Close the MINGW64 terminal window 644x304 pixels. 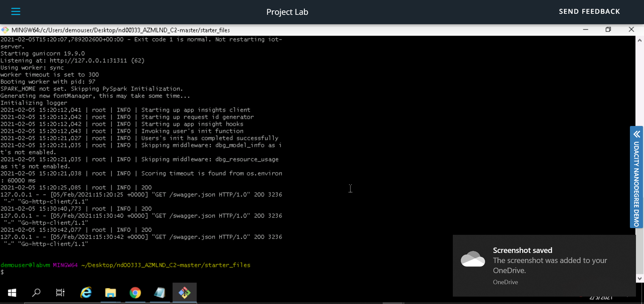631,30
